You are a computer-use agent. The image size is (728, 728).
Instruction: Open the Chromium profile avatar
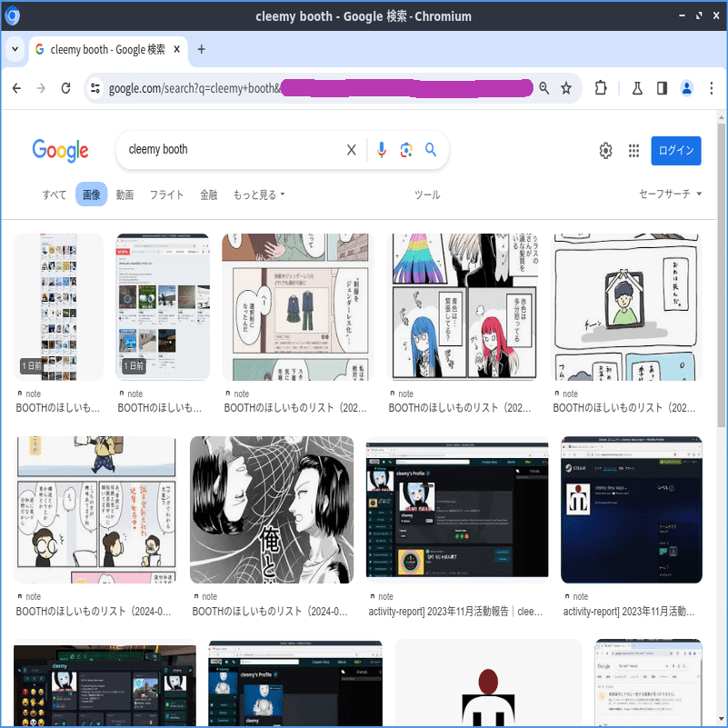[x=687, y=88]
